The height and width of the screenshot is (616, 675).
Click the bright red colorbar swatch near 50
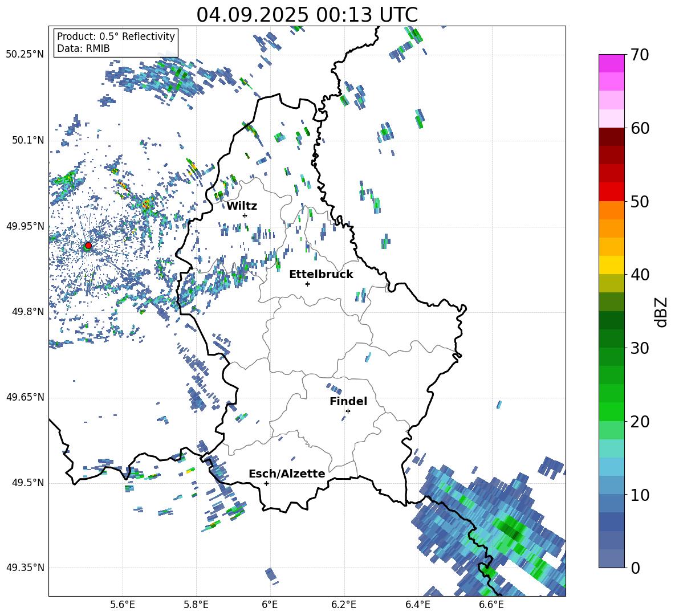click(611, 192)
